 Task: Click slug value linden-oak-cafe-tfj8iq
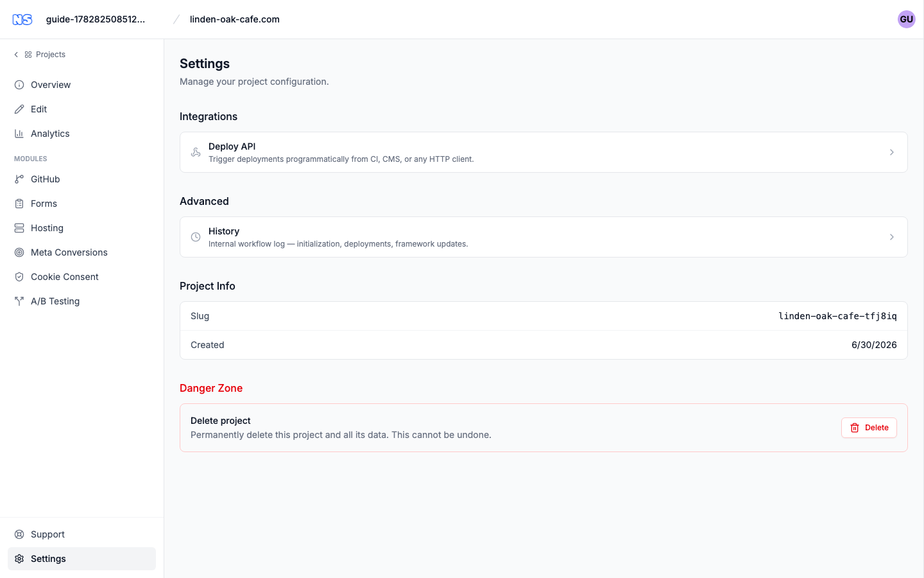point(837,316)
